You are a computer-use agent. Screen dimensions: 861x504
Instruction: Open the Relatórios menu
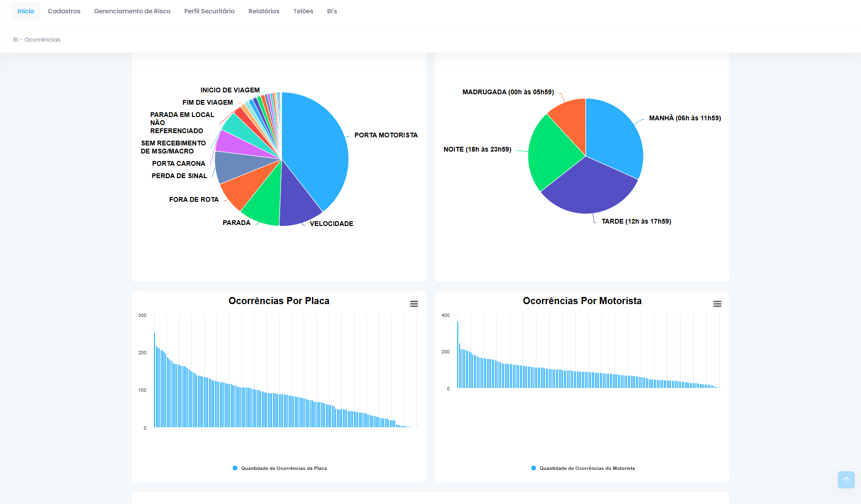pos(264,11)
